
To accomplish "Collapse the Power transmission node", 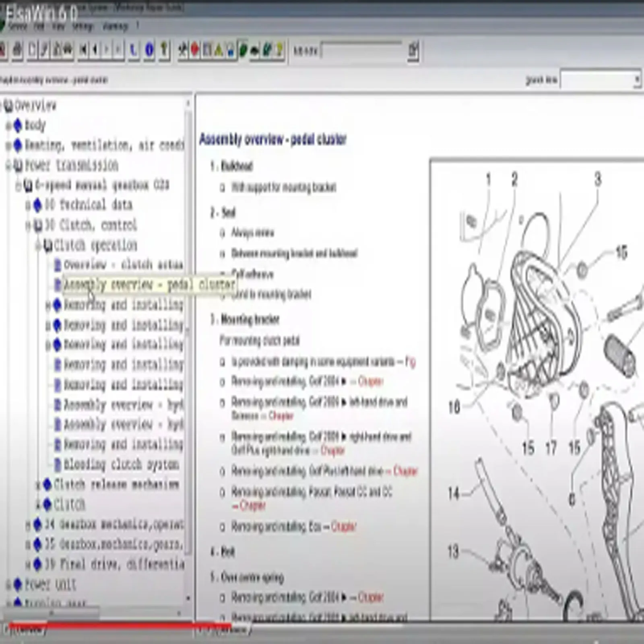I will [x=8, y=165].
